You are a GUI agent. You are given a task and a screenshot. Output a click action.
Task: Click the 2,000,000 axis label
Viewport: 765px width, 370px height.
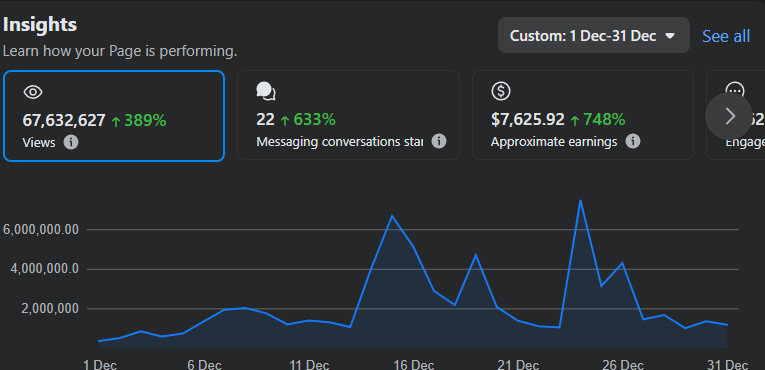coord(50,308)
